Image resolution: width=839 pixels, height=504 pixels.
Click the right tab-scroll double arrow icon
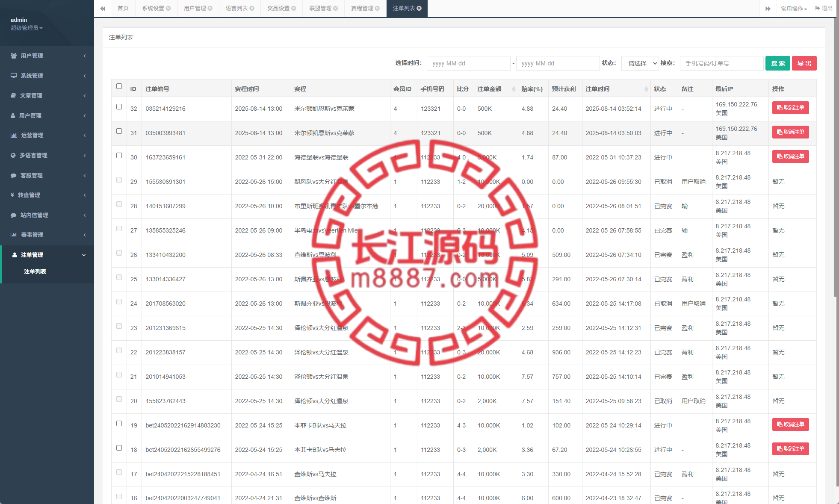tap(768, 9)
